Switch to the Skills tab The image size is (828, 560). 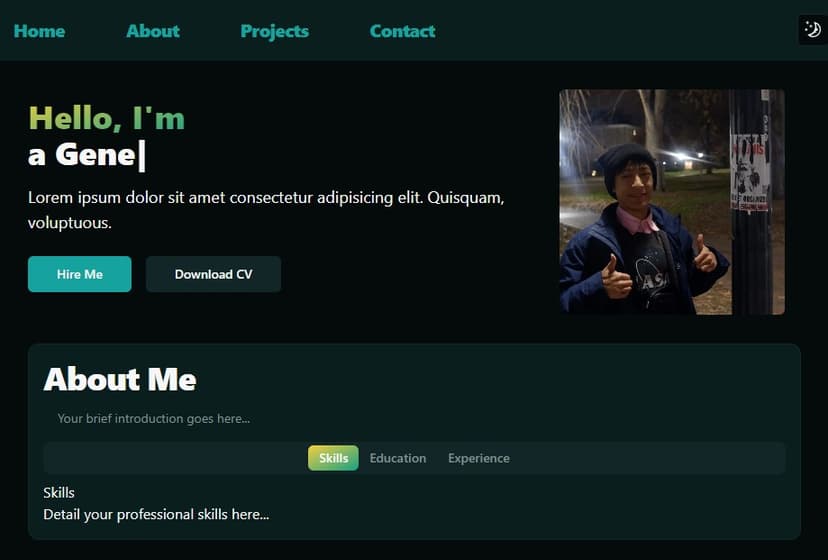tap(333, 458)
